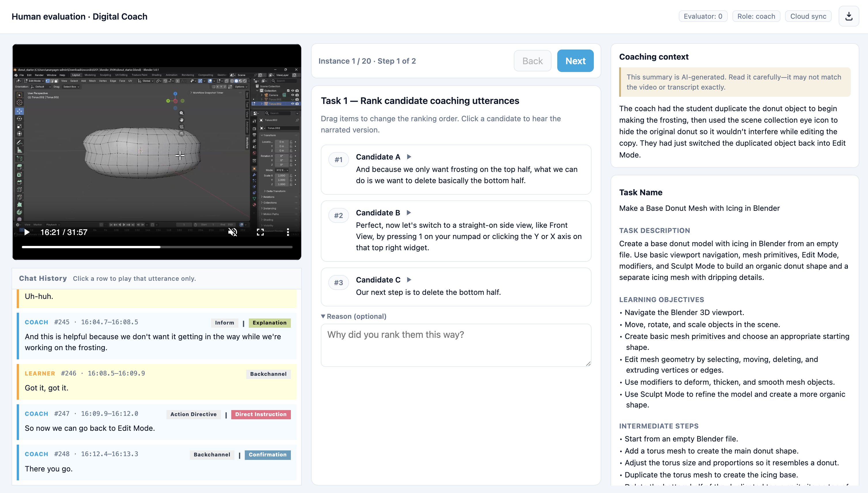Open the video in fullscreen
868x493 pixels.
pyautogui.click(x=260, y=232)
